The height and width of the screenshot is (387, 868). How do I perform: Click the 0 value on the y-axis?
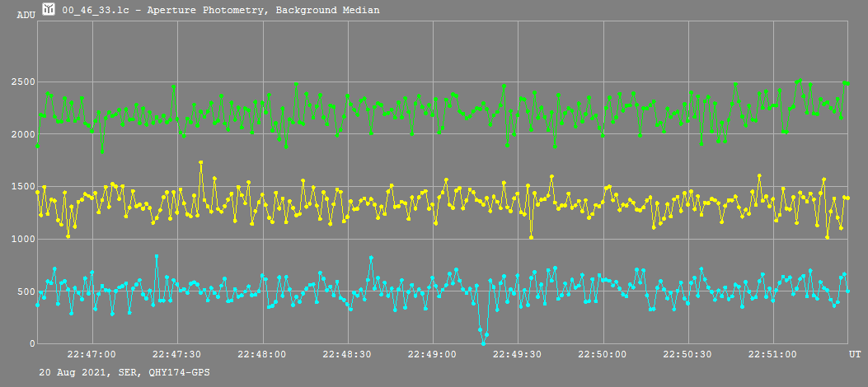tap(31, 343)
